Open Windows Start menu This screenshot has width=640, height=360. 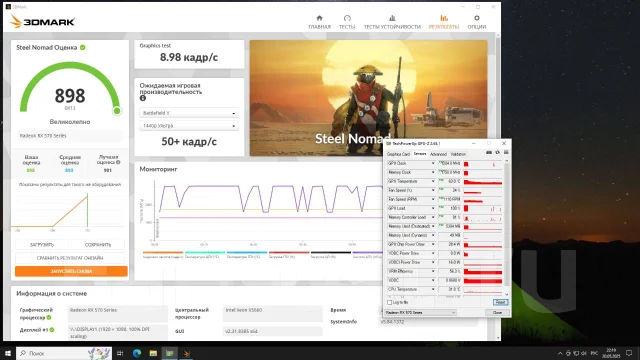point(8,353)
